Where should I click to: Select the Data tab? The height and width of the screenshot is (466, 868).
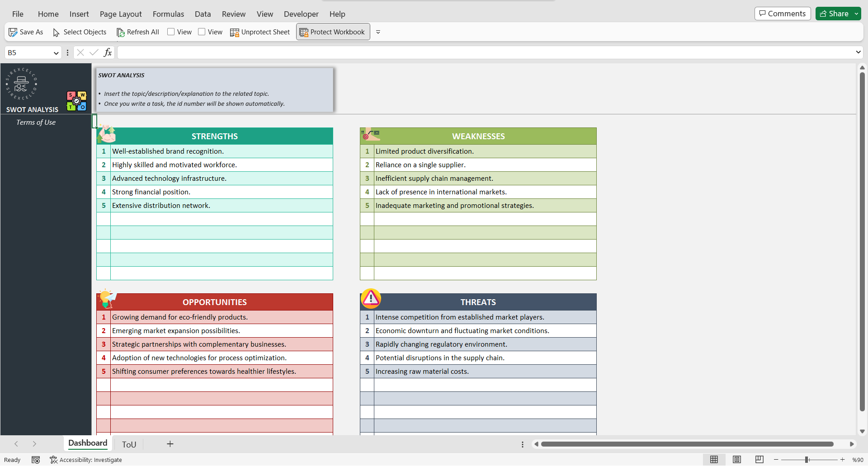coord(203,14)
